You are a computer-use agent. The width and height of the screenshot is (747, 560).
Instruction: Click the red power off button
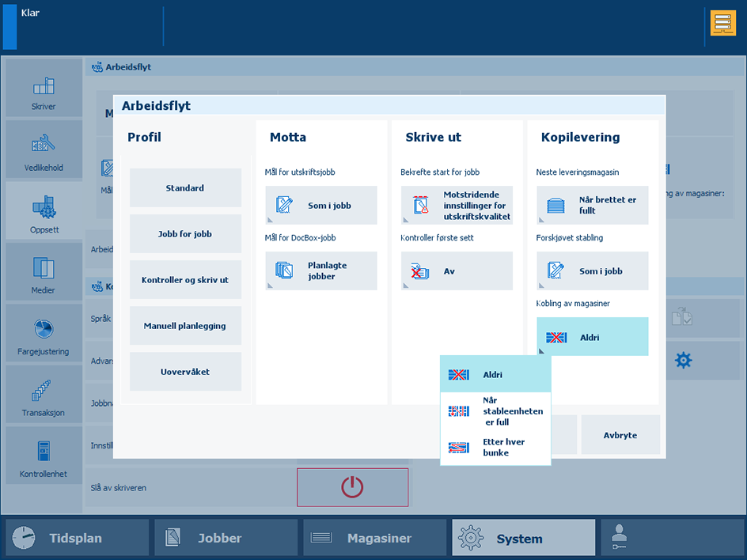353,487
